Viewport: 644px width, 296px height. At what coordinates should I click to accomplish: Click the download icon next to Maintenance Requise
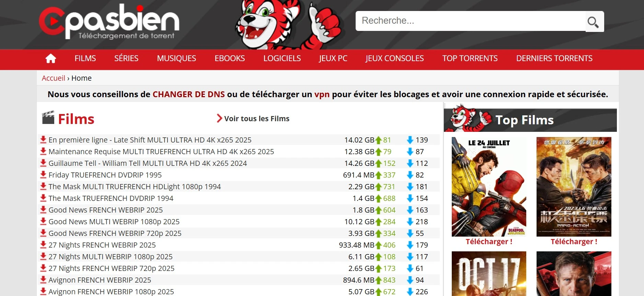tap(43, 151)
